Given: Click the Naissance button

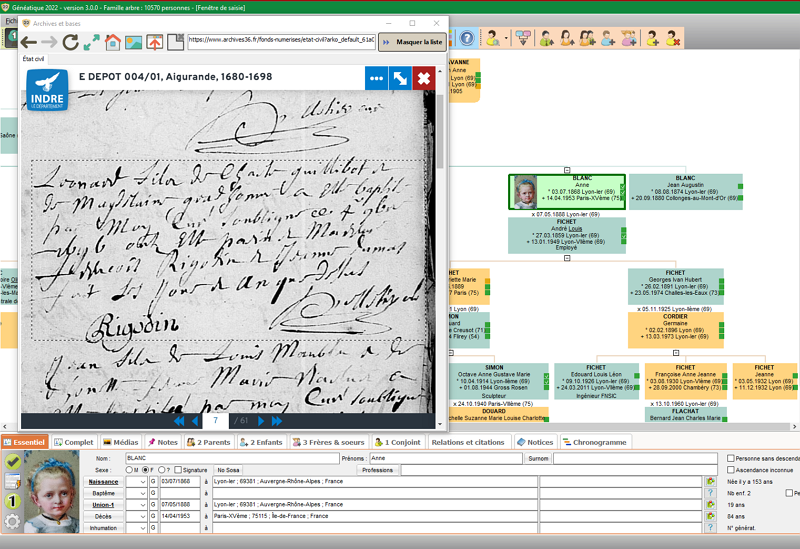Looking at the screenshot, I should [104, 482].
